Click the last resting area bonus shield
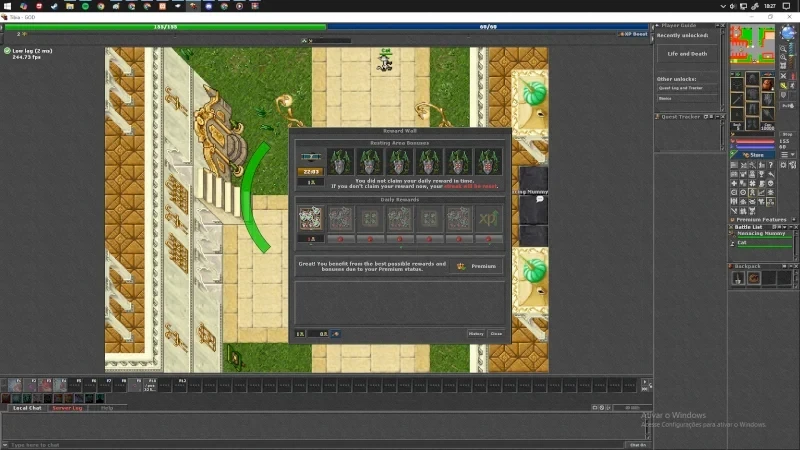 click(488, 162)
